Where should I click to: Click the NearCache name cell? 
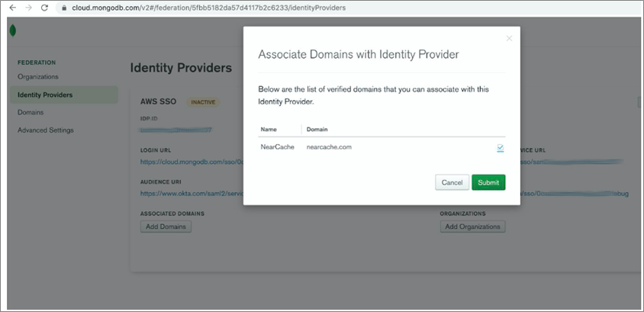tap(277, 147)
